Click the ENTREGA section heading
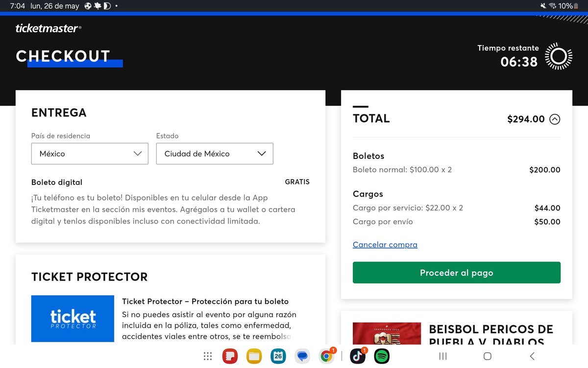The height and width of the screenshot is (368, 588). pyautogui.click(x=59, y=112)
